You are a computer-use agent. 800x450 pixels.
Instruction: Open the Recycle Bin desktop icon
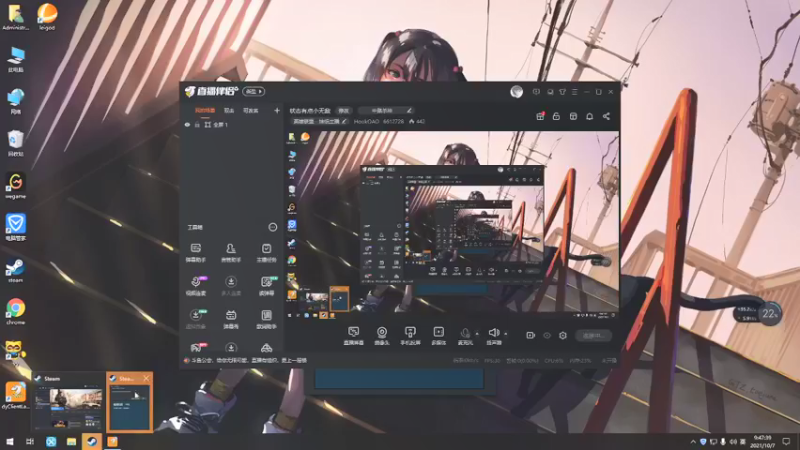point(16,143)
